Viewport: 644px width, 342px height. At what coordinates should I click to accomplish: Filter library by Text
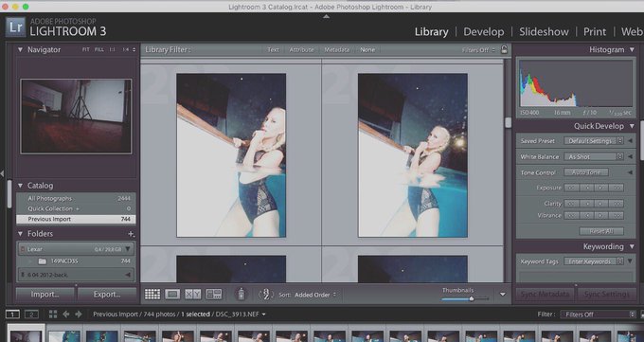point(273,50)
